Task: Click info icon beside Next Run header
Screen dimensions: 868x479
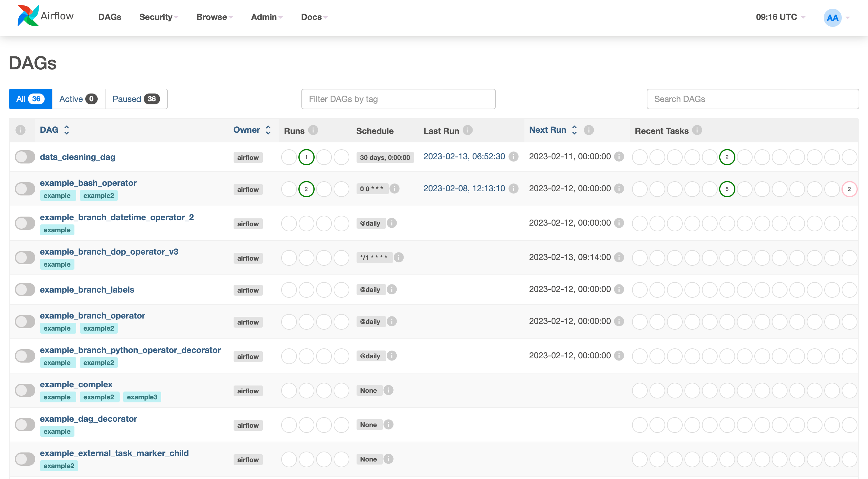Action: coord(589,130)
